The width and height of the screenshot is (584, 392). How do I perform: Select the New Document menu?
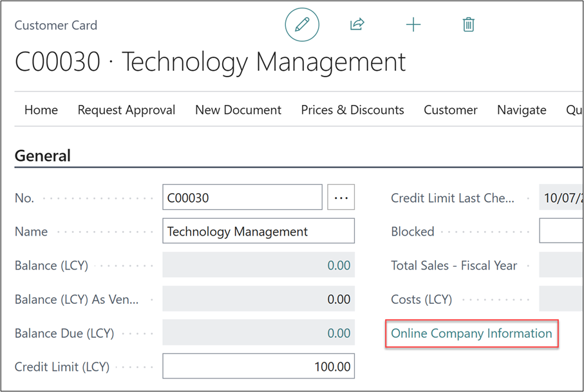coord(238,110)
